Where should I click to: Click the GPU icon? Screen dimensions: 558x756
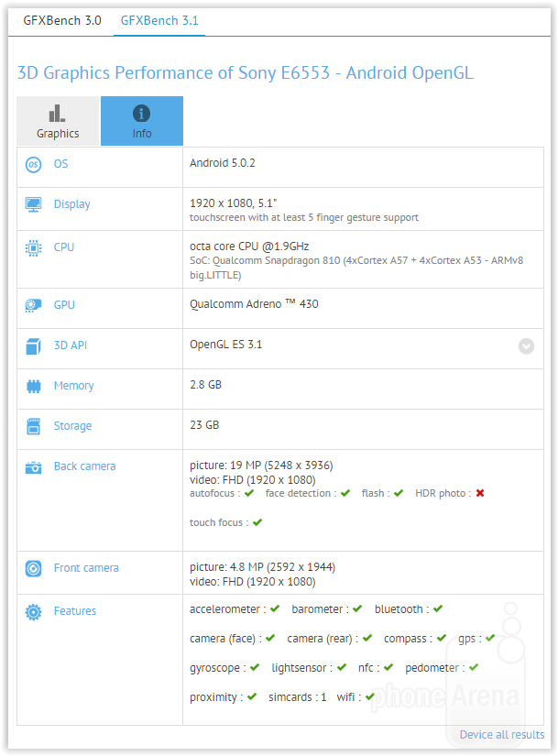(x=33, y=305)
